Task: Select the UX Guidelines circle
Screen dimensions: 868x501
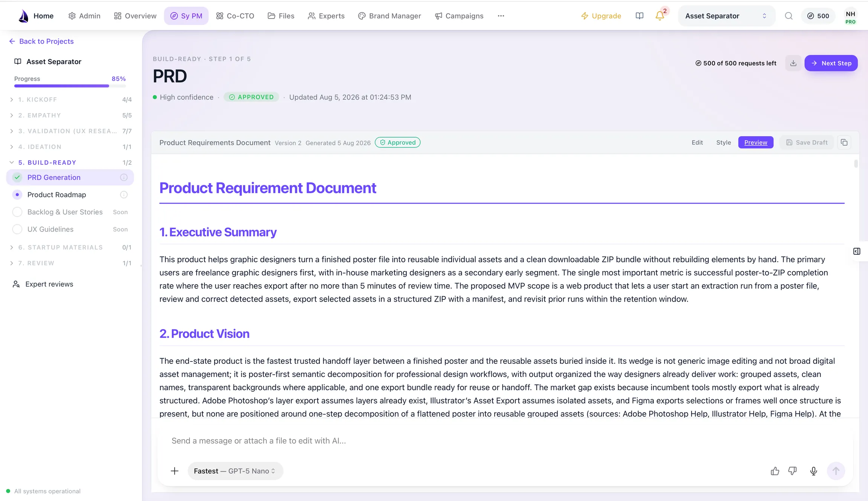Action: [17, 229]
